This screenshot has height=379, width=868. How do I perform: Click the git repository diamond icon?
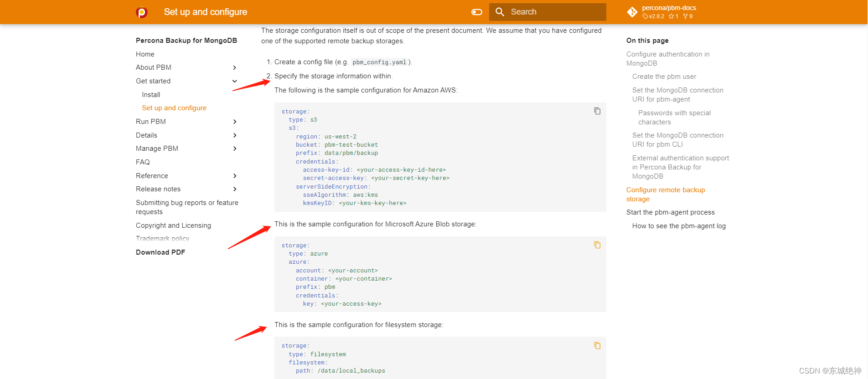(632, 12)
